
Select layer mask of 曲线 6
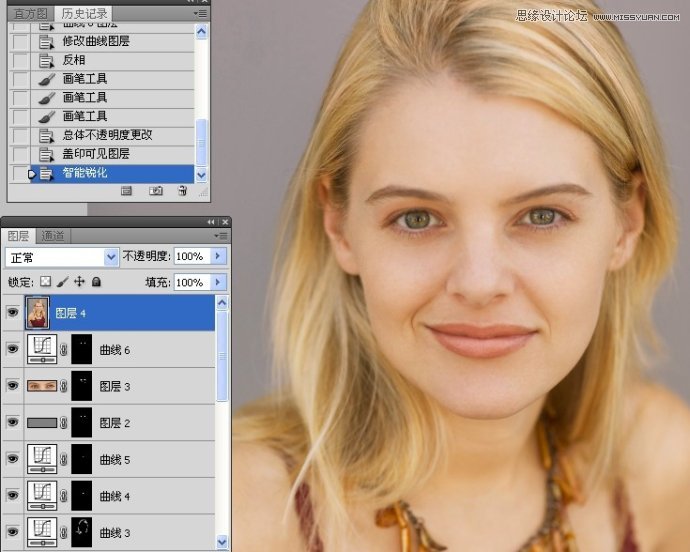(x=81, y=349)
